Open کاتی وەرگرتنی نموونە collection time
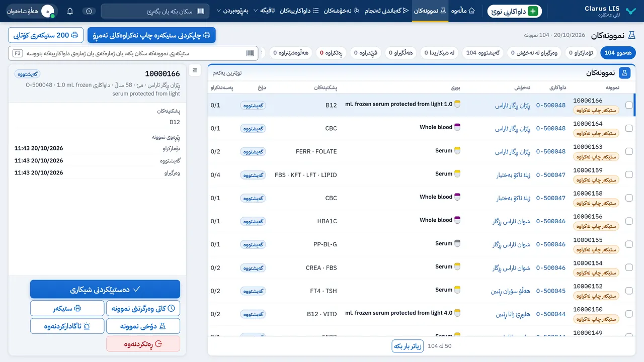The image size is (644, 362). pyautogui.click(x=143, y=308)
